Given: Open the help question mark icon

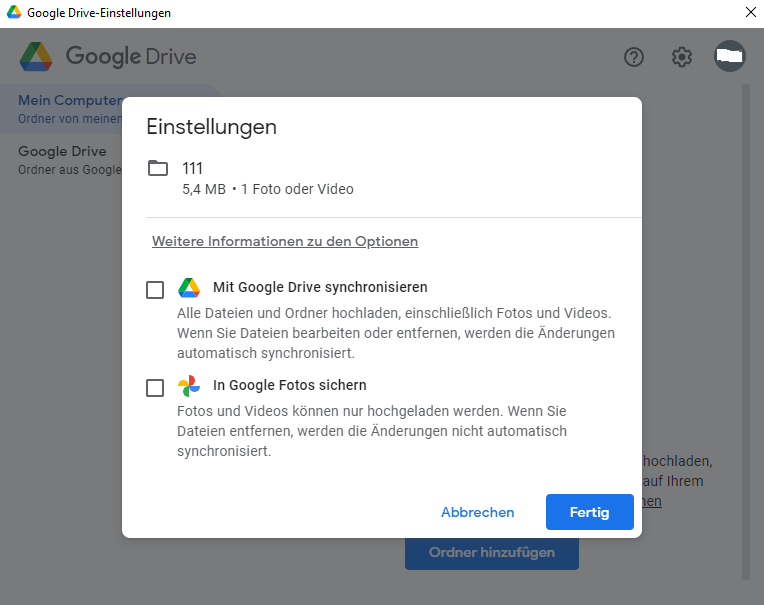Looking at the screenshot, I should pyautogui.click(x=633, y=57).
